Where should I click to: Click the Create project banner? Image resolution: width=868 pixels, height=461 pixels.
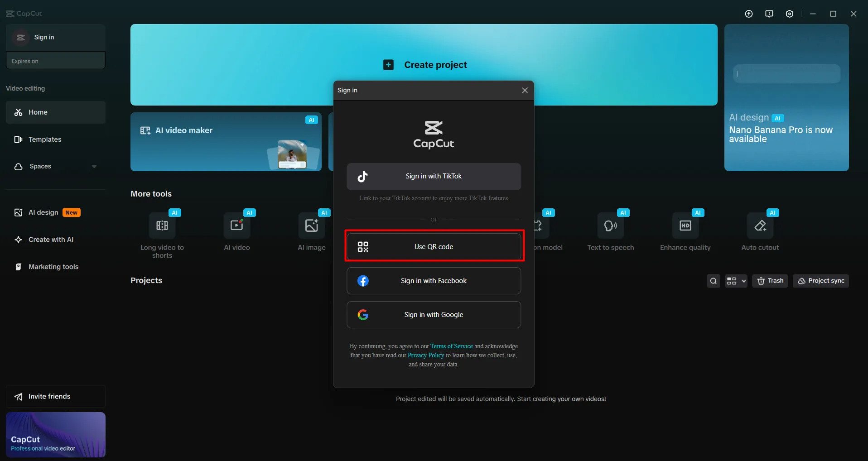click(424, 65)
